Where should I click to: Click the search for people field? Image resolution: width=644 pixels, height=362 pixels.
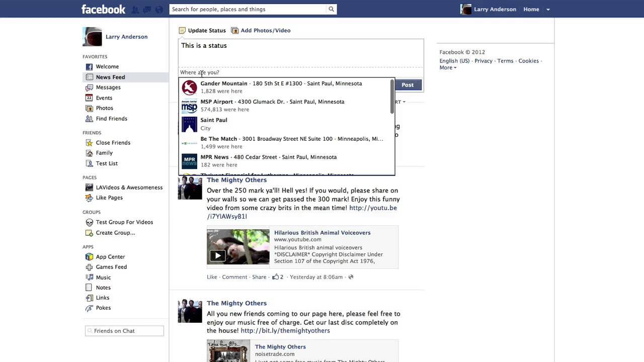[248, 9]
